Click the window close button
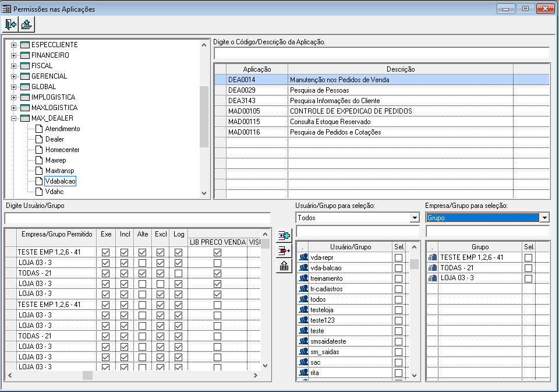The width and height of the screenshot is (559, 392). click(x=545, y=9)
